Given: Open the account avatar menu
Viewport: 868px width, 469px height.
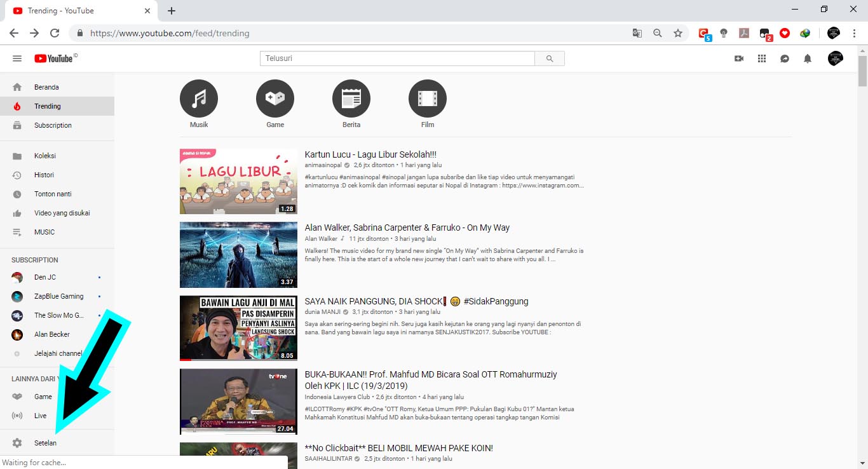Looking at the screenshot, I should [x=836, y=58].
